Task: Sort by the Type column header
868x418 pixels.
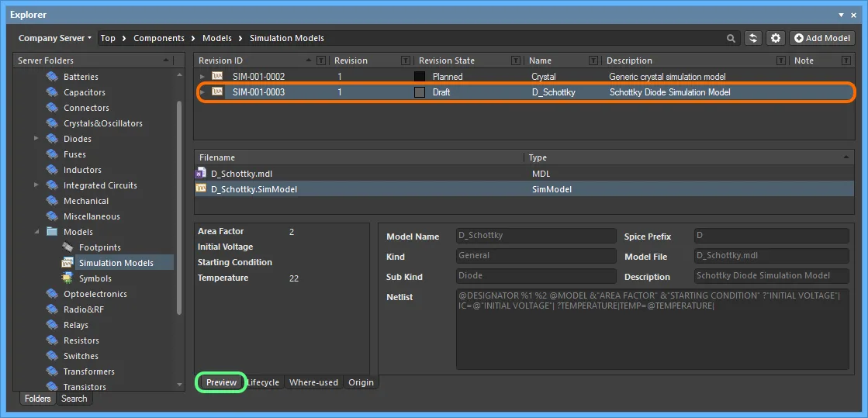Action: click(689, 157)
